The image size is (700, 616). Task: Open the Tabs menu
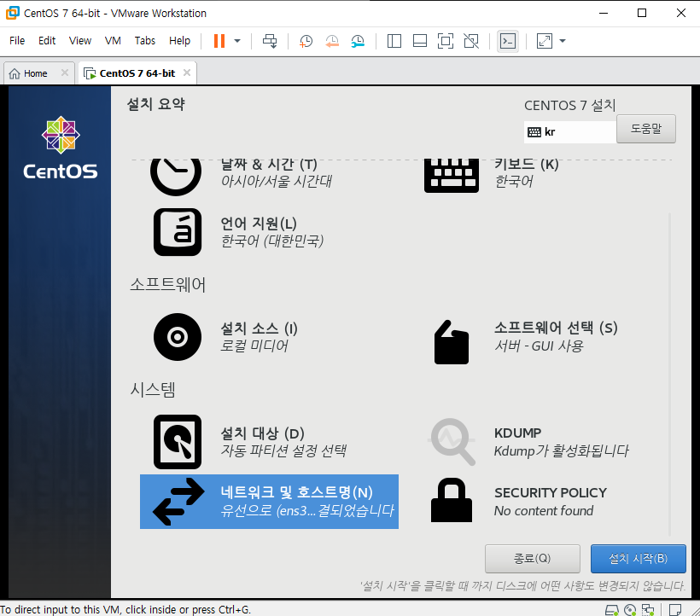[145, 41]
